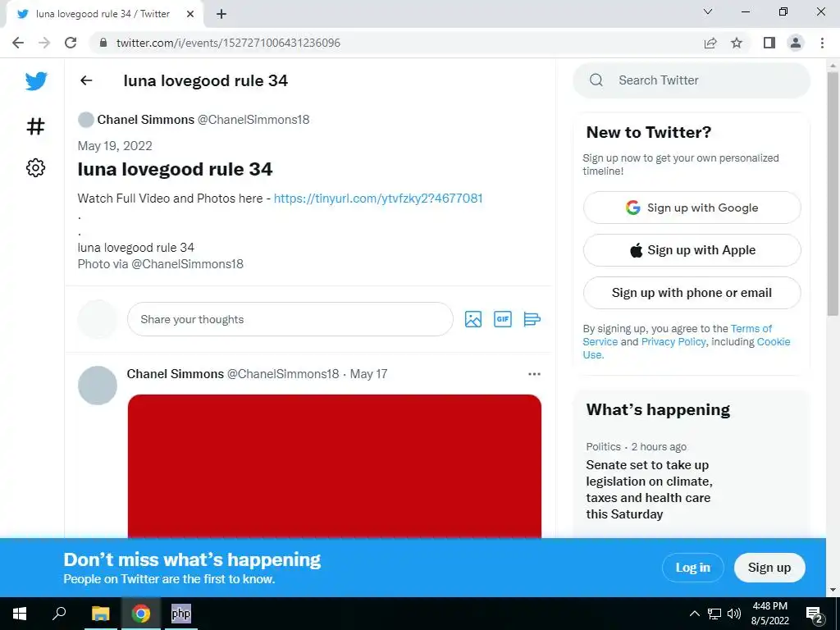Open the red tweet image
The width and height of the screenshot is (840, 630).
(335, 466)
